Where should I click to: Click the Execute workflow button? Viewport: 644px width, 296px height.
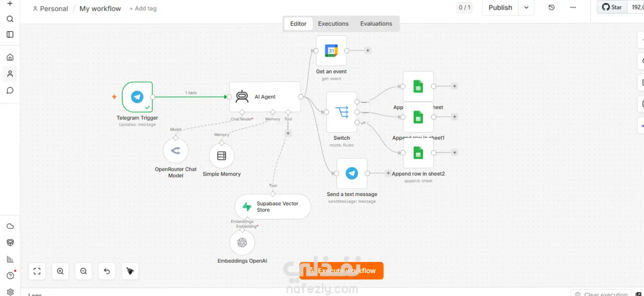(341, 271)
